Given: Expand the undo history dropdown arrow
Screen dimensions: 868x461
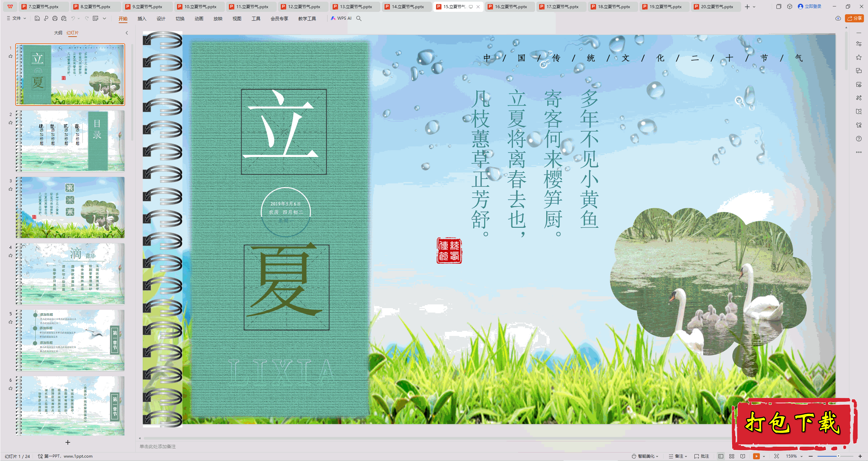Looking at the screenshot, I should 79,18.
